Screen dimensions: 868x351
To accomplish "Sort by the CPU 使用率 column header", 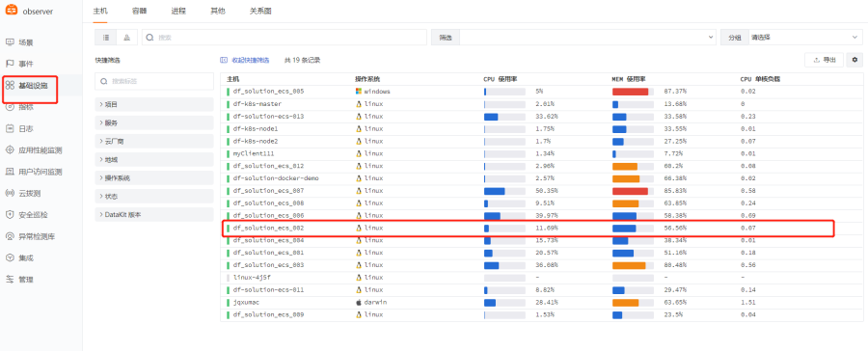I will [500, 79].
